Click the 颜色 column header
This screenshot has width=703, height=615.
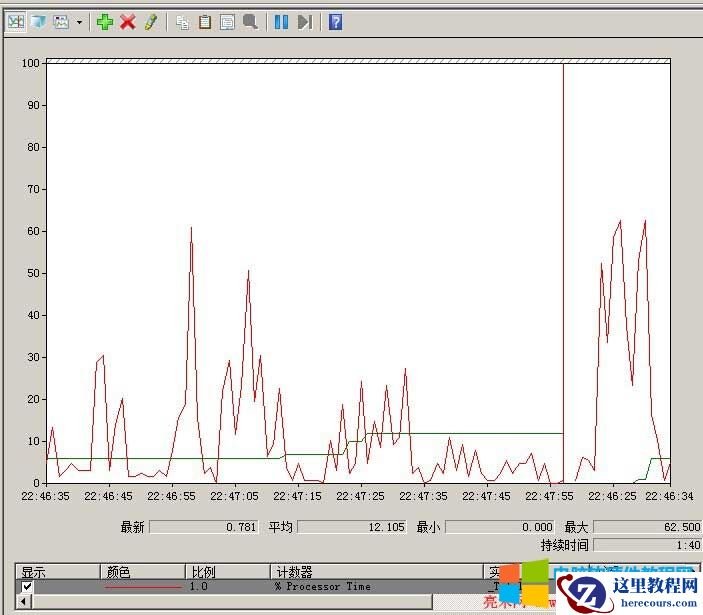click(118, 572)
